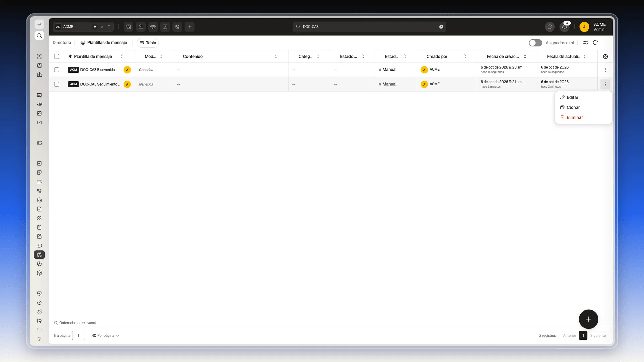The width and height of the screenshot is (644, 362).
Task: Open the 40 Por página dropdown
Action: [105, 336]
